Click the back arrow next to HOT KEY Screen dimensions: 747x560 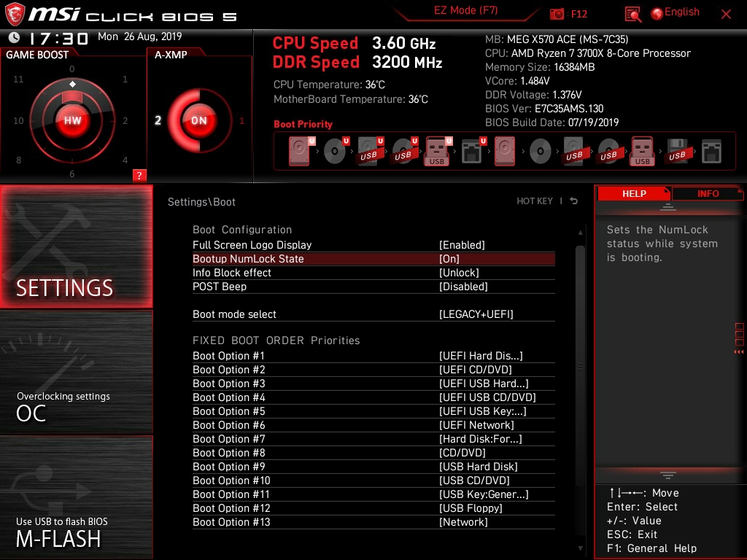click(573, 201)
